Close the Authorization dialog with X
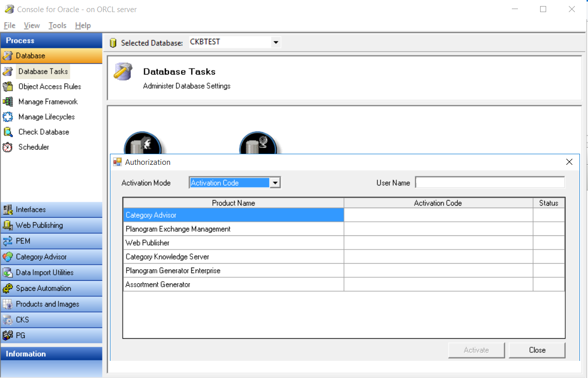The height and width of the screenshot is (378, 588). 569,162
